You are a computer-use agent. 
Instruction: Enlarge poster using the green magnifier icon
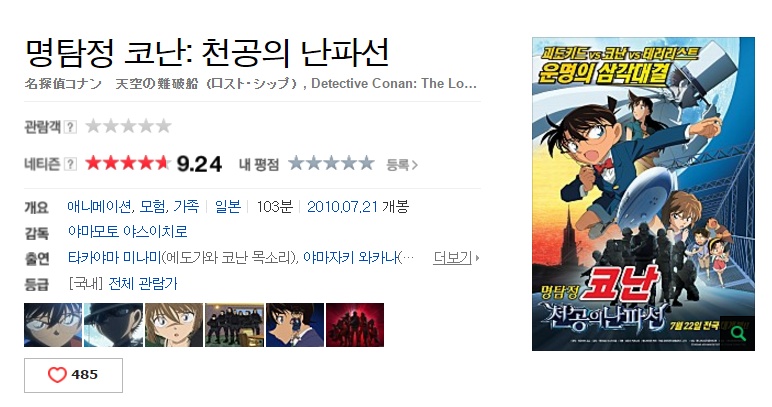pyautogui.click(x=738, y=333)
